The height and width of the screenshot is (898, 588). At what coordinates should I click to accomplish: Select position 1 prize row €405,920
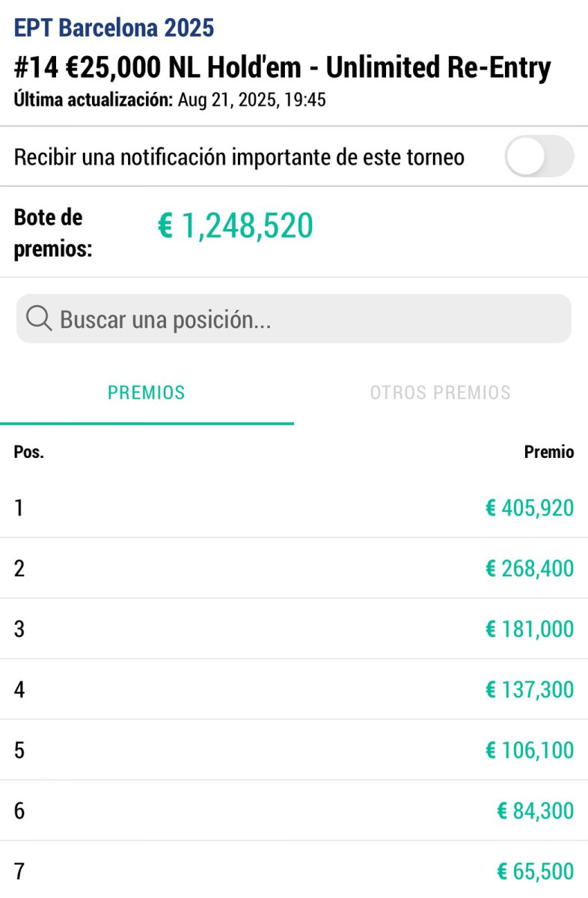294,508
